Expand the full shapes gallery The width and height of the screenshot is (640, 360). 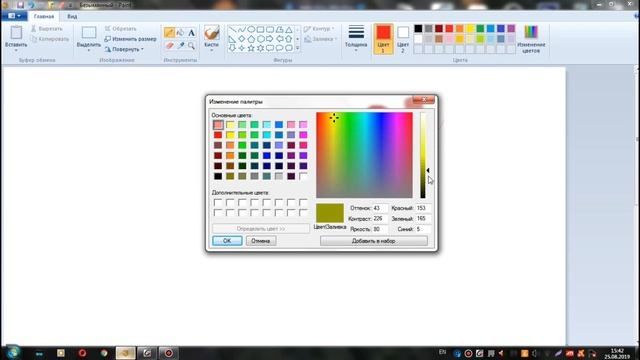(x=298, y=48)
